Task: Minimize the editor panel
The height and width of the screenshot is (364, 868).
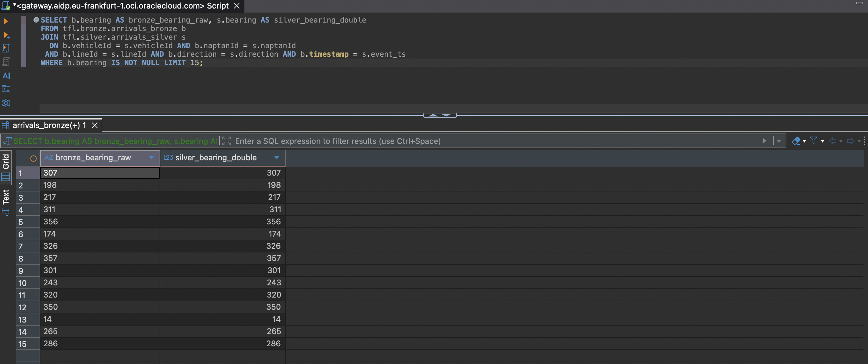Action: tap(859, 3)
